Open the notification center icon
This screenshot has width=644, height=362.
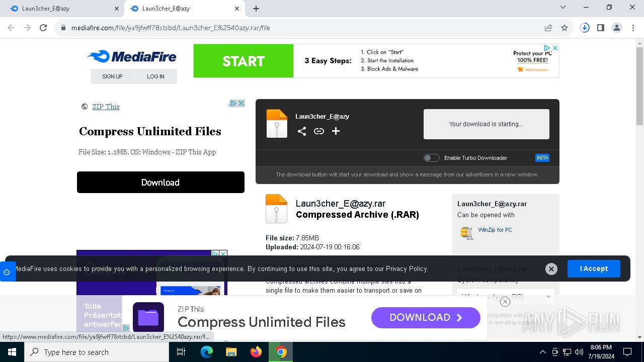pos(627,352)
